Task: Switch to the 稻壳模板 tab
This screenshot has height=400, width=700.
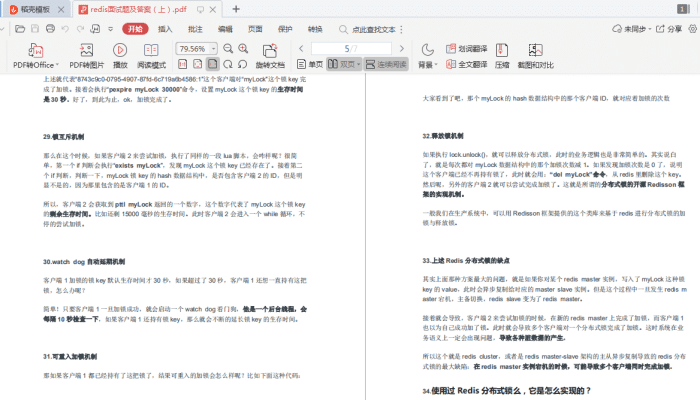Action: (x=34, y=9)
